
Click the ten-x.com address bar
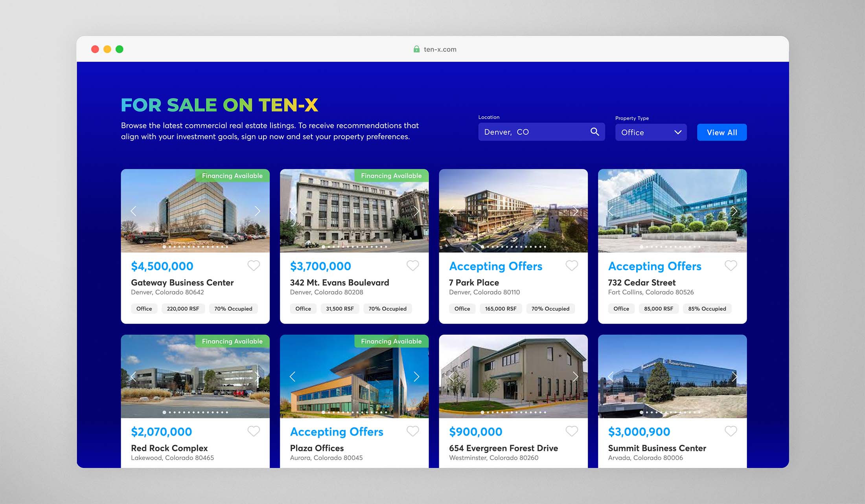click(x=440, y=49)
